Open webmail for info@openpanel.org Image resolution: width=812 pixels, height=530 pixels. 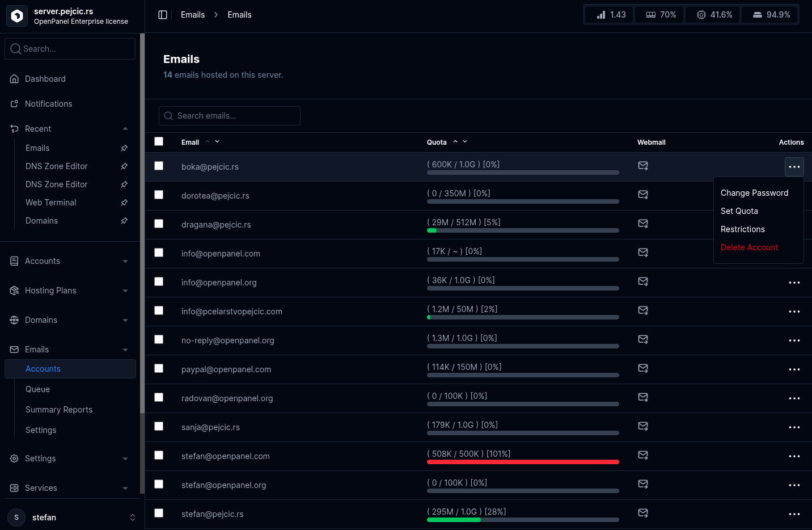point(643,281)
